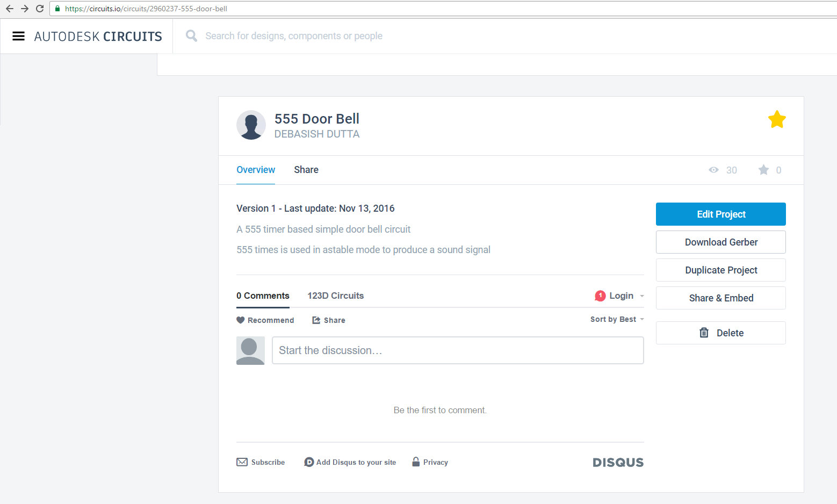Click 'Be the first to comment.' text
Viewport: 837px width, 504px height.
(x=440, y=410)
